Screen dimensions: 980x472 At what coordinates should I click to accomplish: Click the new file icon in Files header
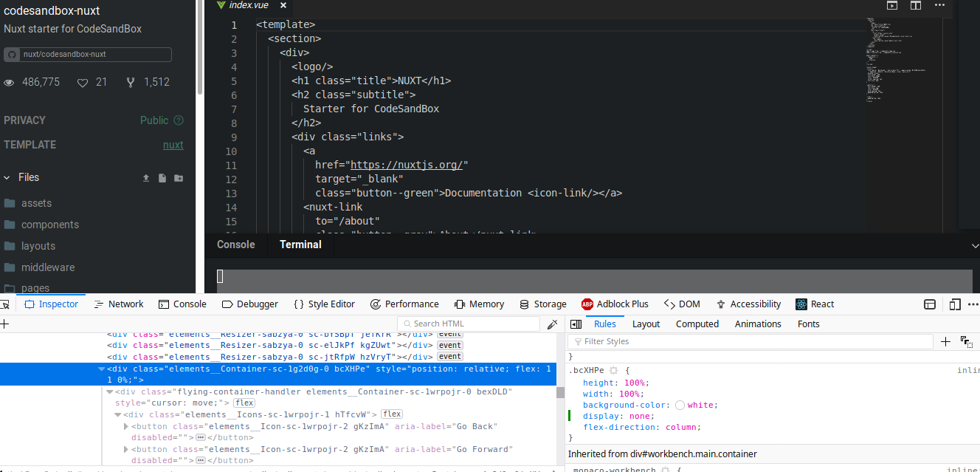coord(162,178)
